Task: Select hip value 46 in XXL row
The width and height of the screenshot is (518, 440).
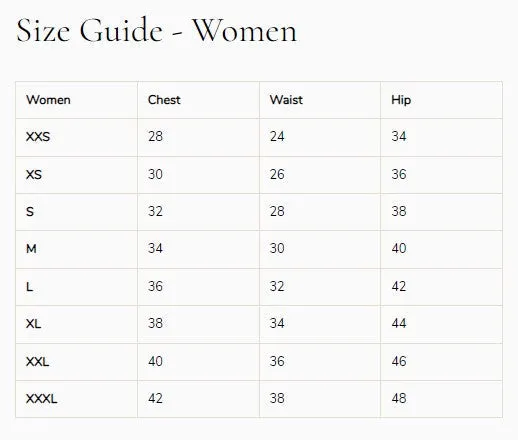Action: click(x=399, y=361)
